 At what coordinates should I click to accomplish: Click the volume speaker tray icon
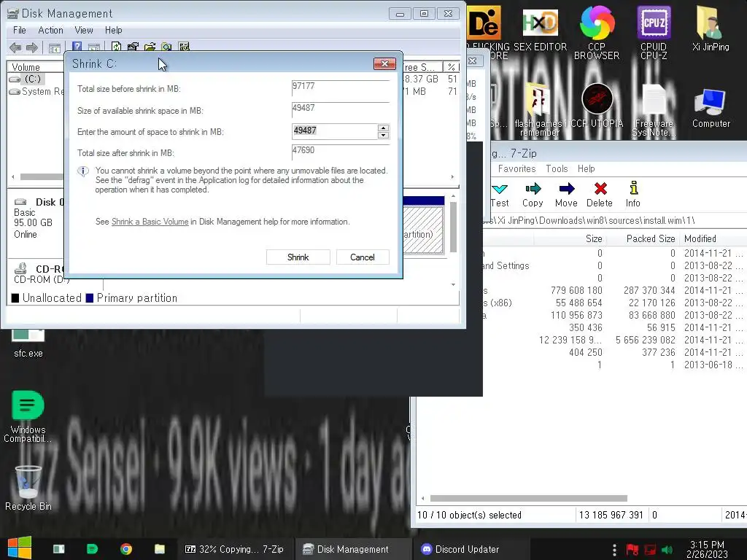(x=667, y=550)
